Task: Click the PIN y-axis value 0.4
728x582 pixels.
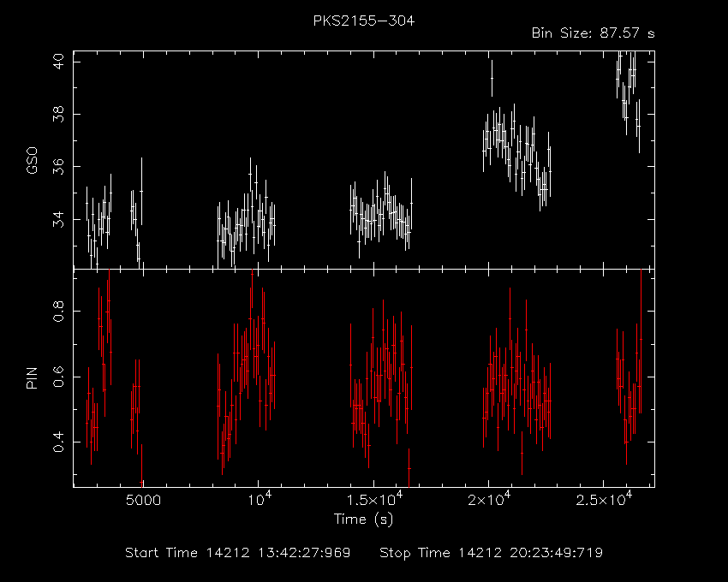Action: [x=58, y=442]
